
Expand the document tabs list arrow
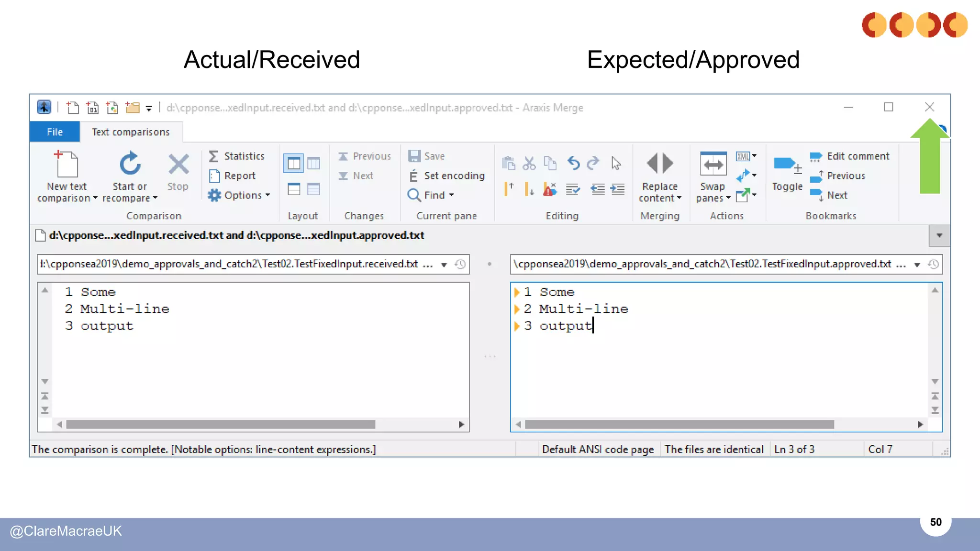point(939,235)
